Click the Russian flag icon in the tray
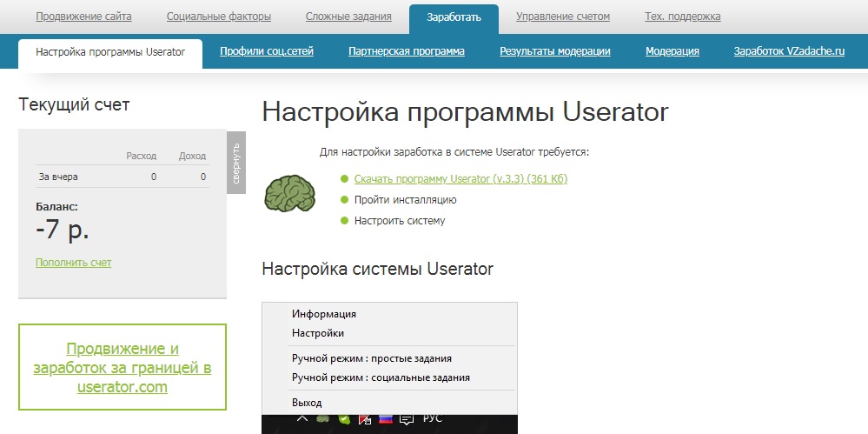Screen dimensions: 868x434 pyautogui.click(x=385, y=419)
